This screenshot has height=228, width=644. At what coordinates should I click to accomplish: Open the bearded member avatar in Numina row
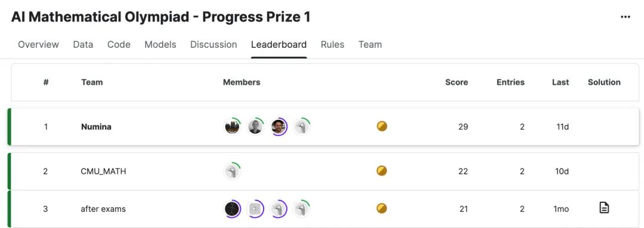coord(279,127)
